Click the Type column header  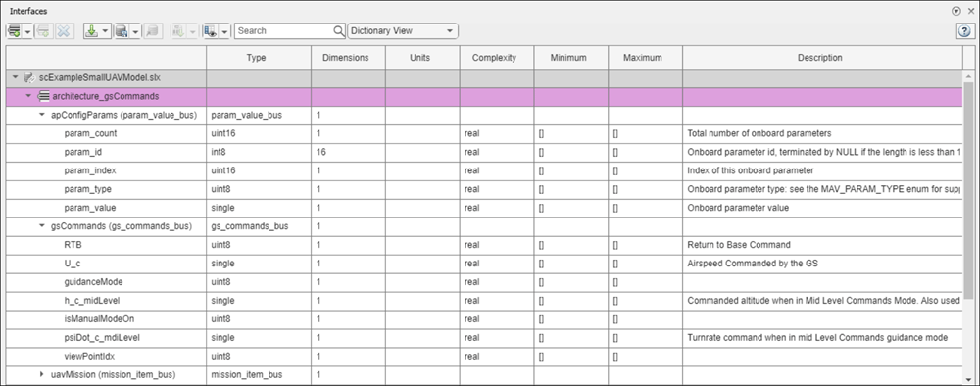259,58
